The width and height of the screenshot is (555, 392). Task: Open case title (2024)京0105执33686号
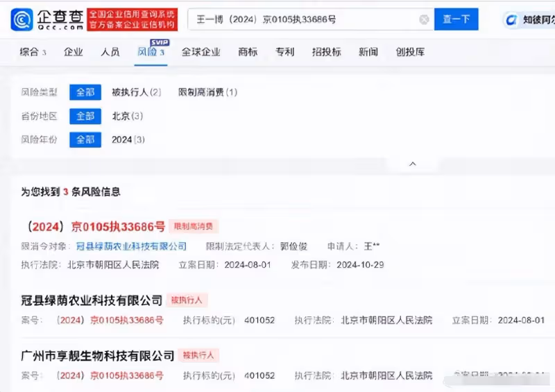click(x=96, y=227)
